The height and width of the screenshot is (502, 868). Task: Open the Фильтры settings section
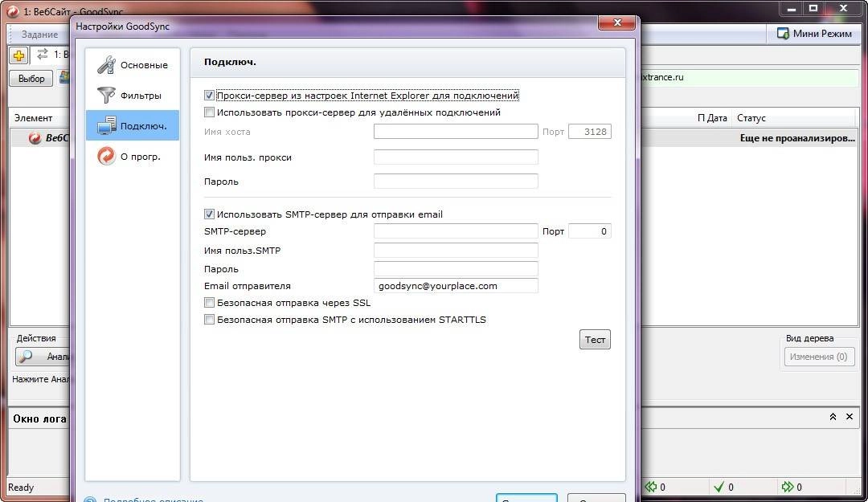coord(133,96)
